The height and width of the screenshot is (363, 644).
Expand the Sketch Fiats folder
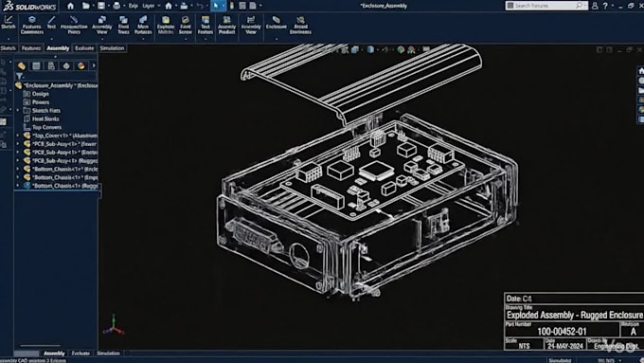[18, 111]
